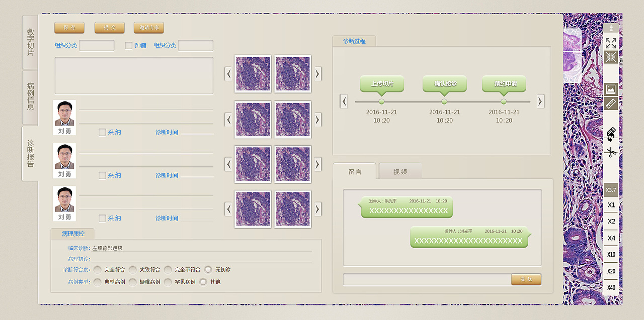Viewport: 644px width, 320px height.
Task: Click the message input field beside 发送
Action: pyautogui.click(x=427, y=279)
